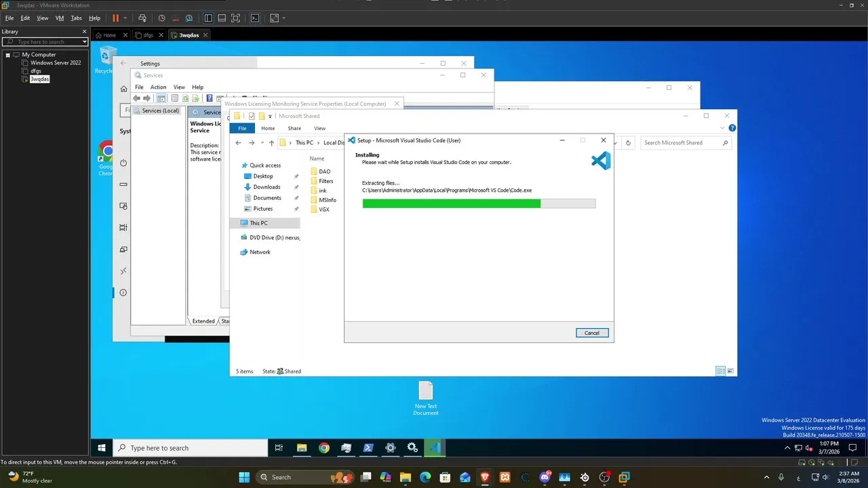Open the VMware VM menu
Viewport: 868px width, 488px height.
(60, 18)
